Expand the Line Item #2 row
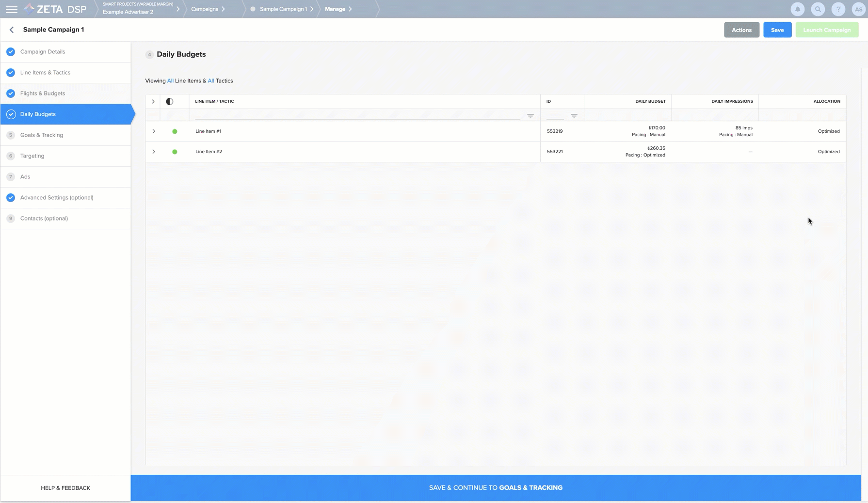This screenshot has height=503, width=868. tap(154, 152)
